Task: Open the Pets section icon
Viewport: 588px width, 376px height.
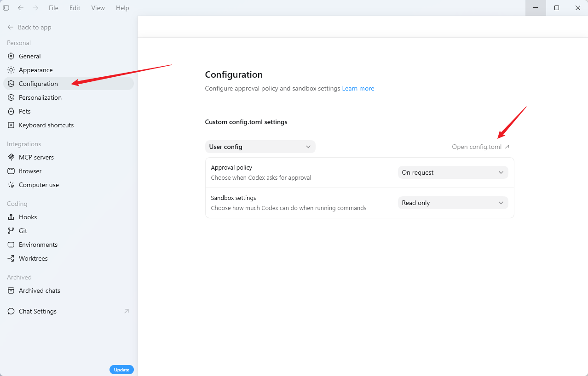Action: click(11, 111)
